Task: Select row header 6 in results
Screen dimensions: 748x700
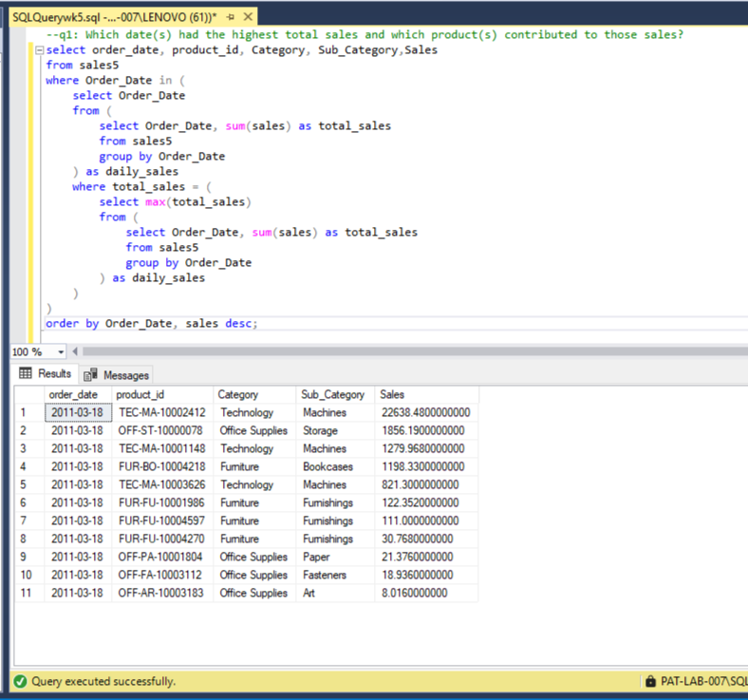Action: click(29, 502)
